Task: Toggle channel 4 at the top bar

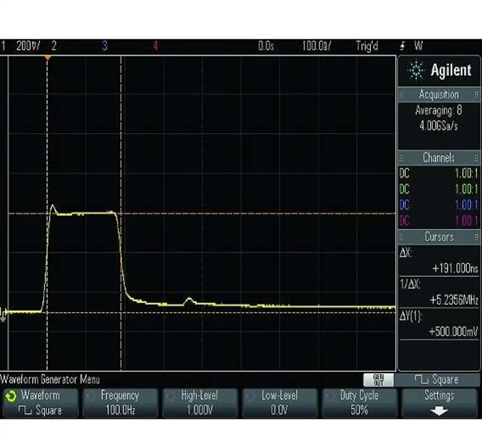Action: coord(155,46)
